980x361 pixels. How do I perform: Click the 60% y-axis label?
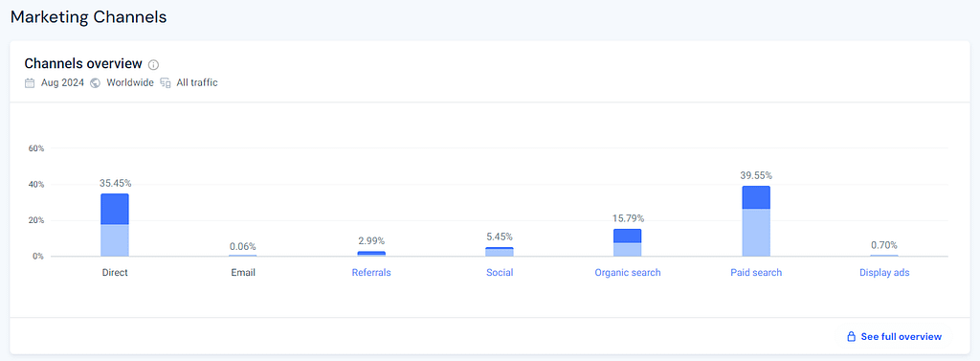[36, 148]
